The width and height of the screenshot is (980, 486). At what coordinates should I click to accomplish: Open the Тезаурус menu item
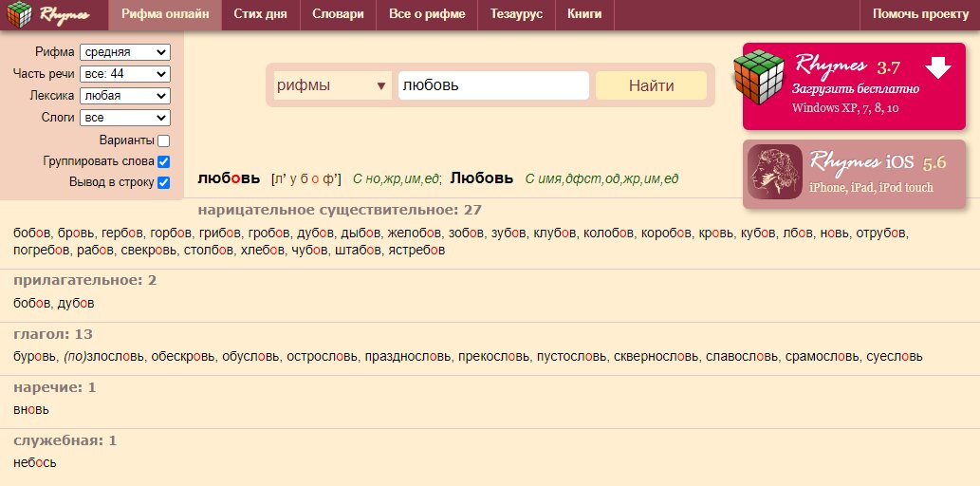516,14
